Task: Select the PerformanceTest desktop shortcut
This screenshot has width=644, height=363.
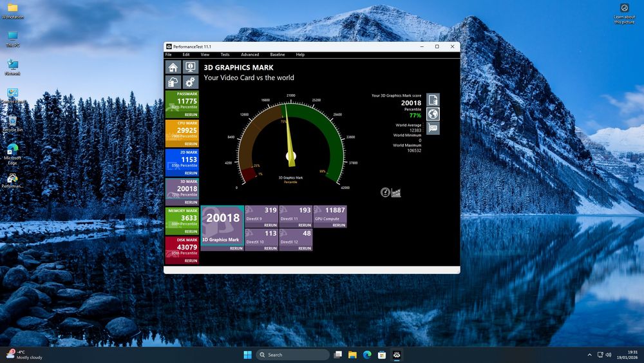Action: [x=13, y=181]
